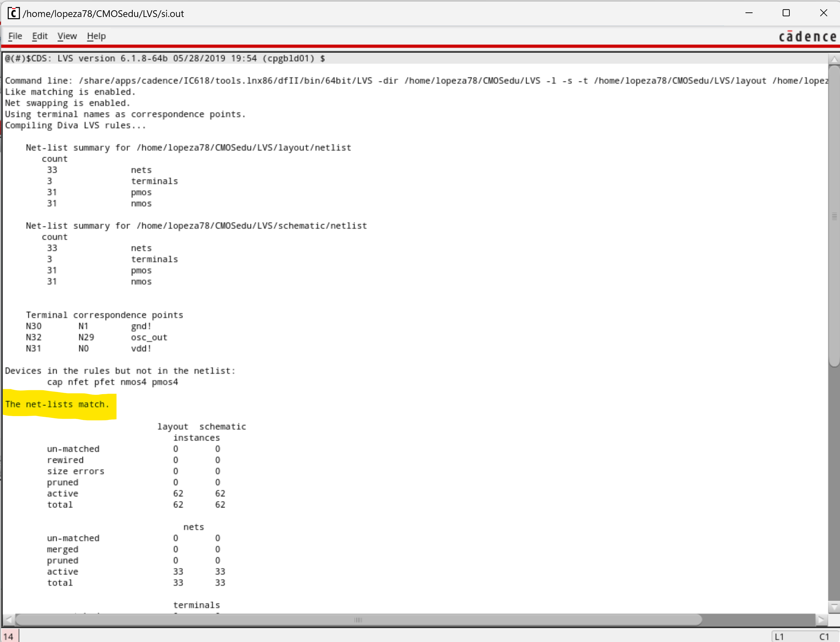Screen dimensions: 840x642
Task: Maximize the si.out window
Action: point(786,13)
